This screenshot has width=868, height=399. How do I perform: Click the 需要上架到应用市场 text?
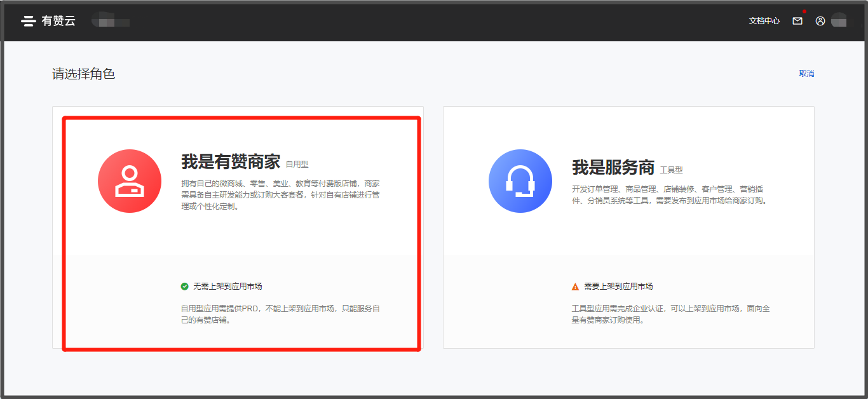click(x=618, y=287)
